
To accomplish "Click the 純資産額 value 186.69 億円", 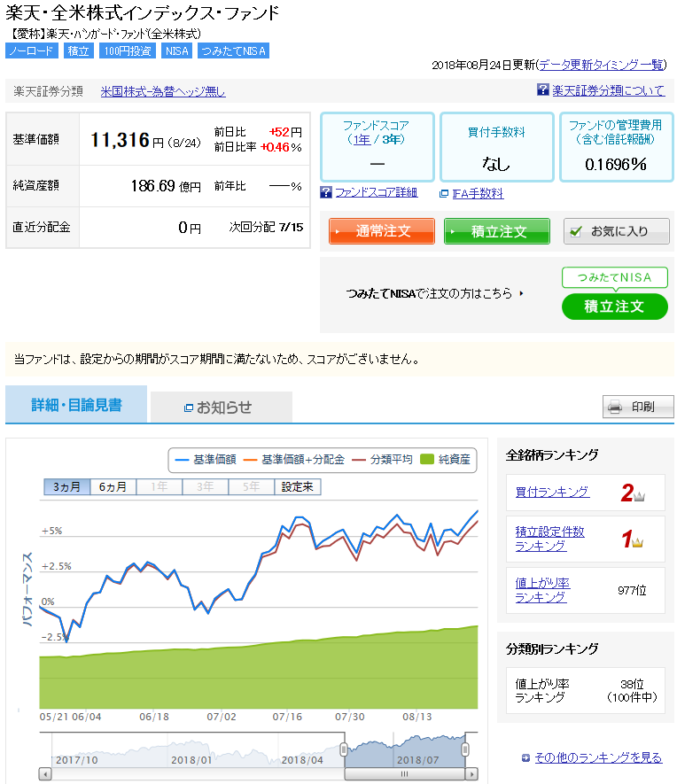I will point(166,187).
